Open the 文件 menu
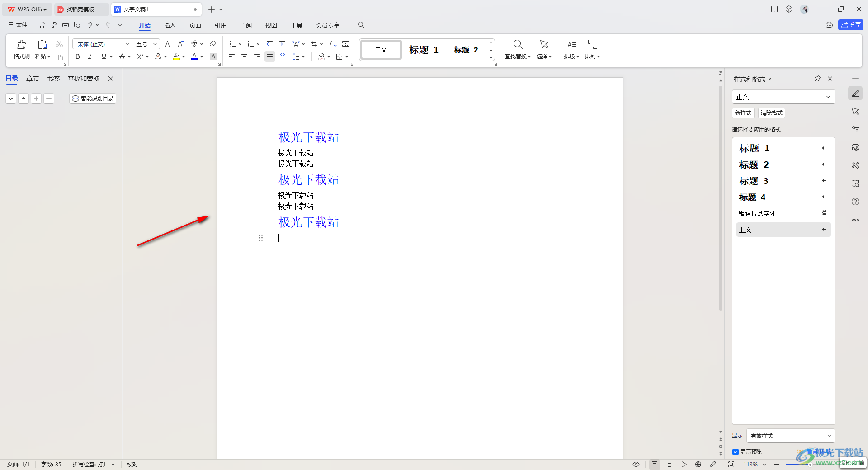The image size is (868, 470). tap(18, 25)
